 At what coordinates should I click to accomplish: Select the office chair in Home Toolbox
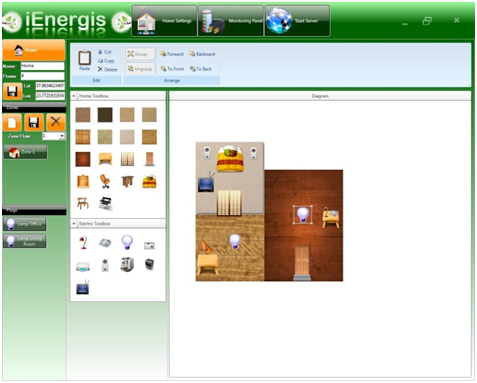(x=105, y=182)
